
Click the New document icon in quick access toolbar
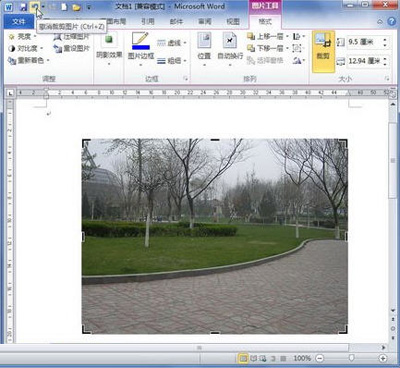click(64, 7)
